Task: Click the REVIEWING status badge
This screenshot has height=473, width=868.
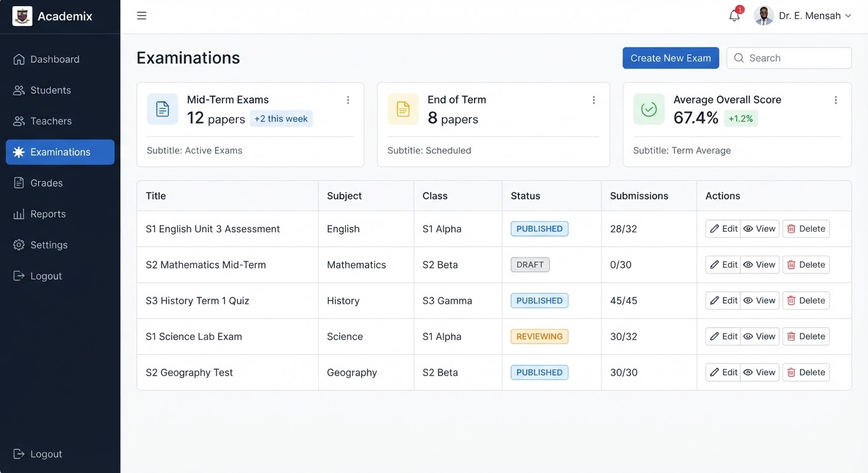Action: pyautogui.click(x=539, y=336)
